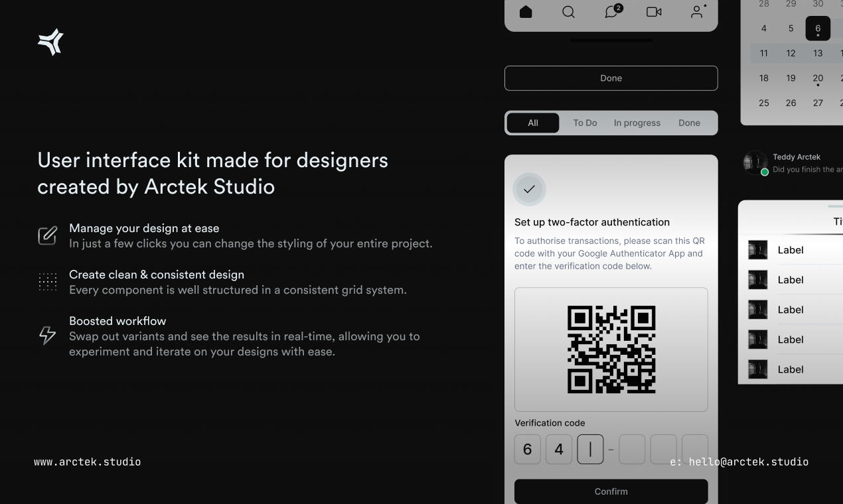Image resolution: width=843 pixels, height=504 pixels.
Task: Tap the video camera icon
Action: coord(654,12)
